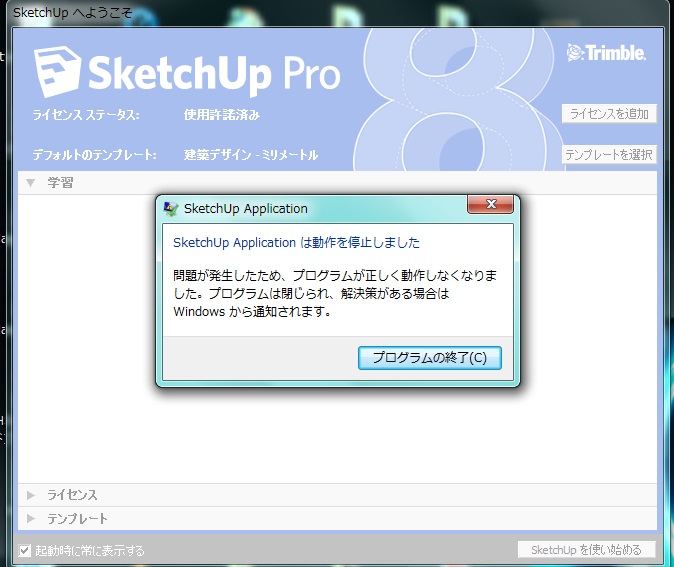Viewport: 674px width, 567px height.
Task: Click the SketchUp Application は動作を停止しました heading
Action: [x=296, y=242]
